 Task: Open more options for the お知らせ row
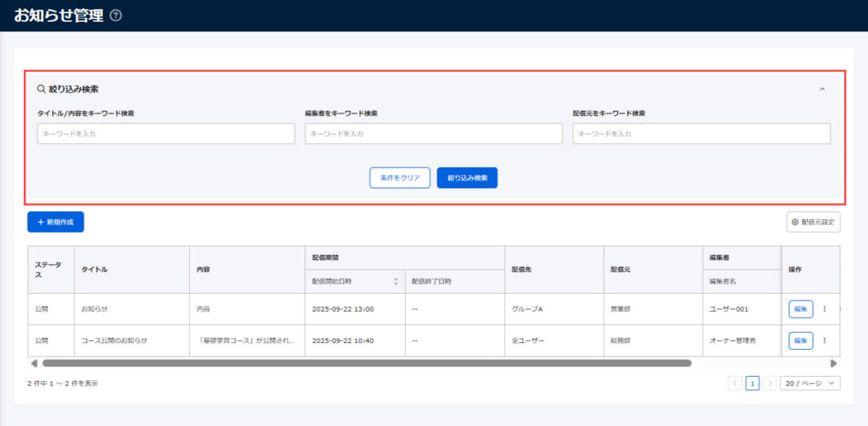[x=824, y=309]
